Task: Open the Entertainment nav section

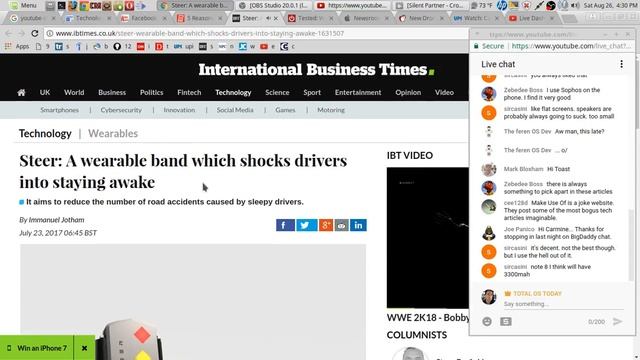Action: pos(358,93)
